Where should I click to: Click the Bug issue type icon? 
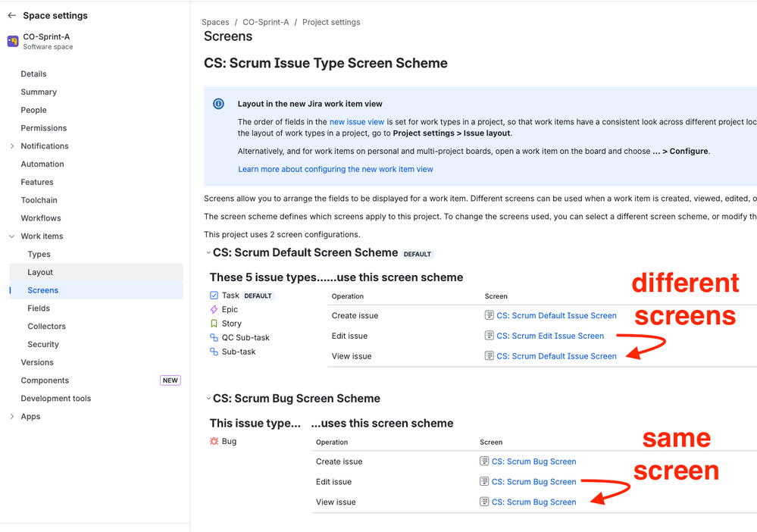pos(214,441)
